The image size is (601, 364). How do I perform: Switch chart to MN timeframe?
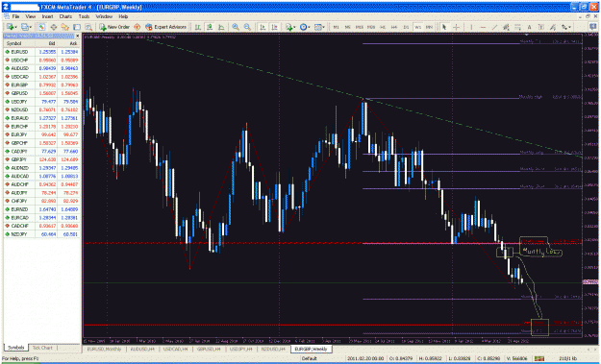pyautogui.click(x=429, y=27)
